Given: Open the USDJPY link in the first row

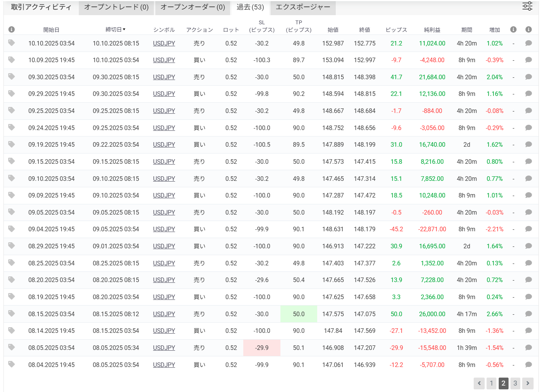Looking at the screenshot, I should [164, 43].
